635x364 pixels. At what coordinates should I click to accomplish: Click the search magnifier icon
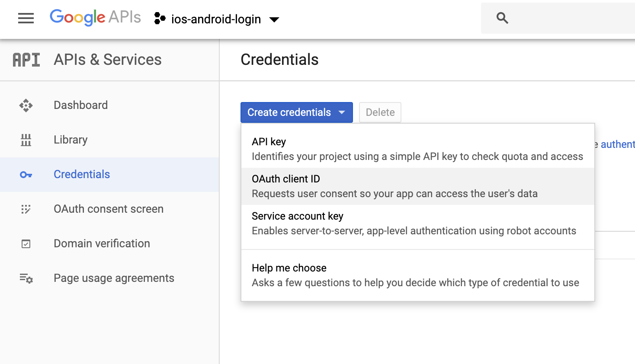click(502, 18)
